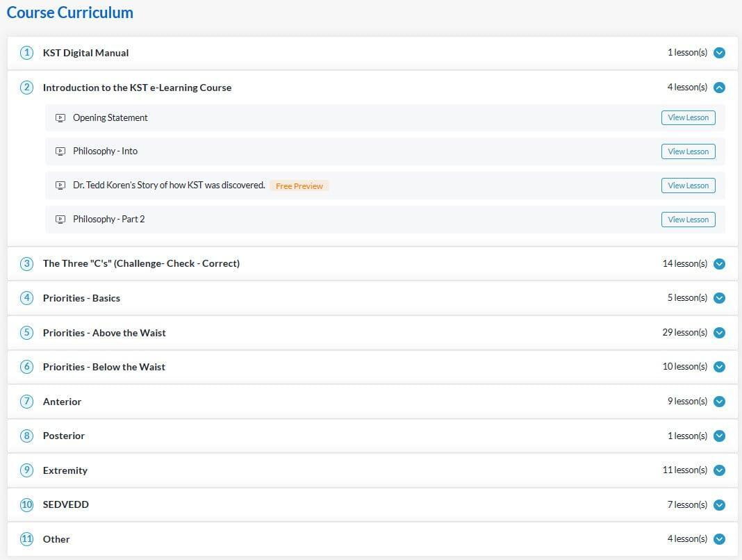Expand Priorities - Above the Waist chevron
Screen dimensions: 742x560
tap(719, 333)
